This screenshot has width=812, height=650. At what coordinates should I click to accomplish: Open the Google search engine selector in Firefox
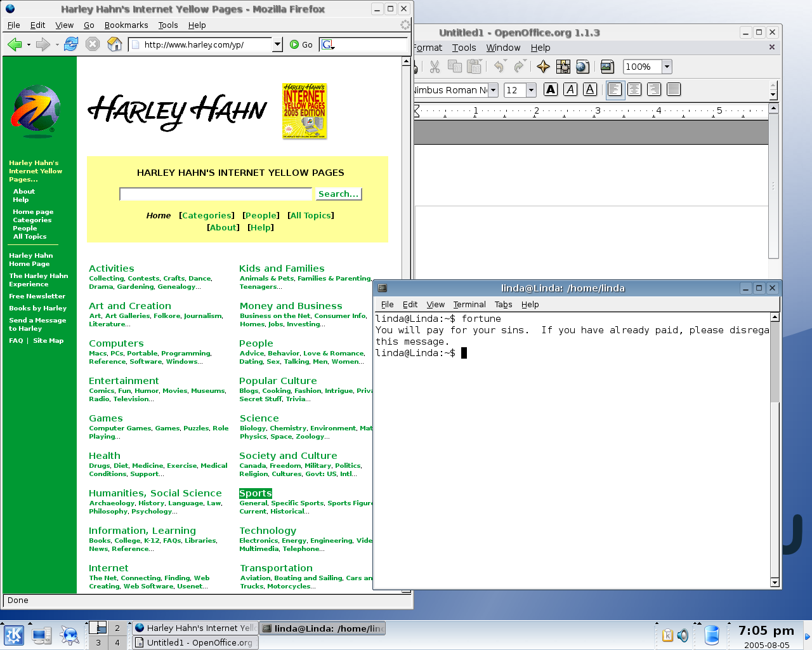point(327,44)
